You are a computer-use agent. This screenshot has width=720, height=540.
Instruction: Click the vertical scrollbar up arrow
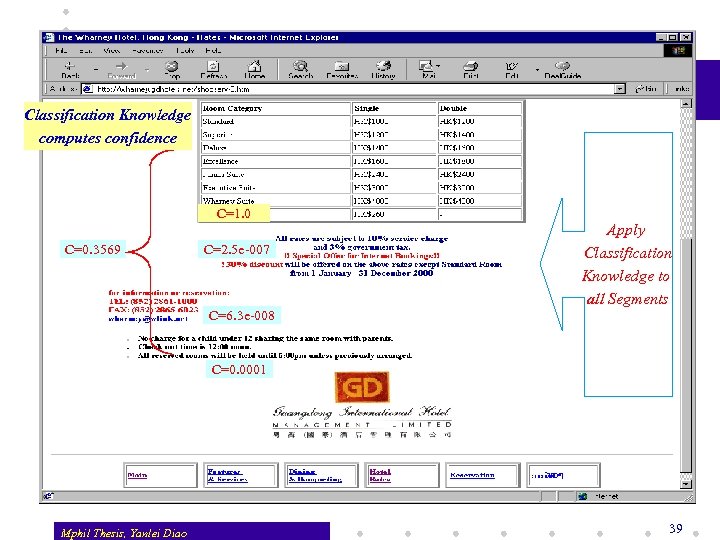click(x=686, y=104)
